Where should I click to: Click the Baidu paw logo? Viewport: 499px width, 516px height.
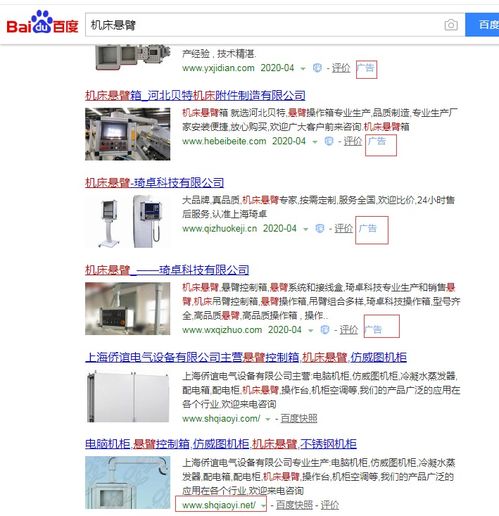pyautogui.click(x=42, y=21)
